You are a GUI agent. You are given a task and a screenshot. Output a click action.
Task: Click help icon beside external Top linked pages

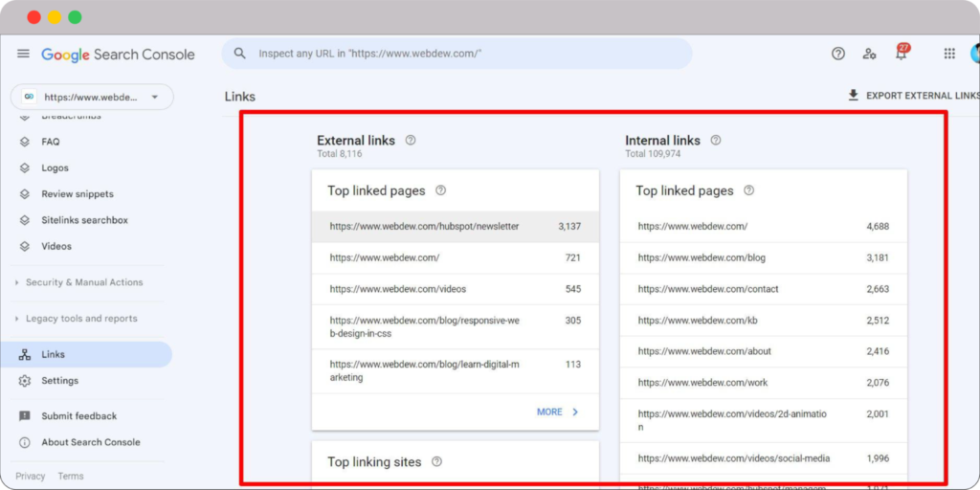coord(440,190)
